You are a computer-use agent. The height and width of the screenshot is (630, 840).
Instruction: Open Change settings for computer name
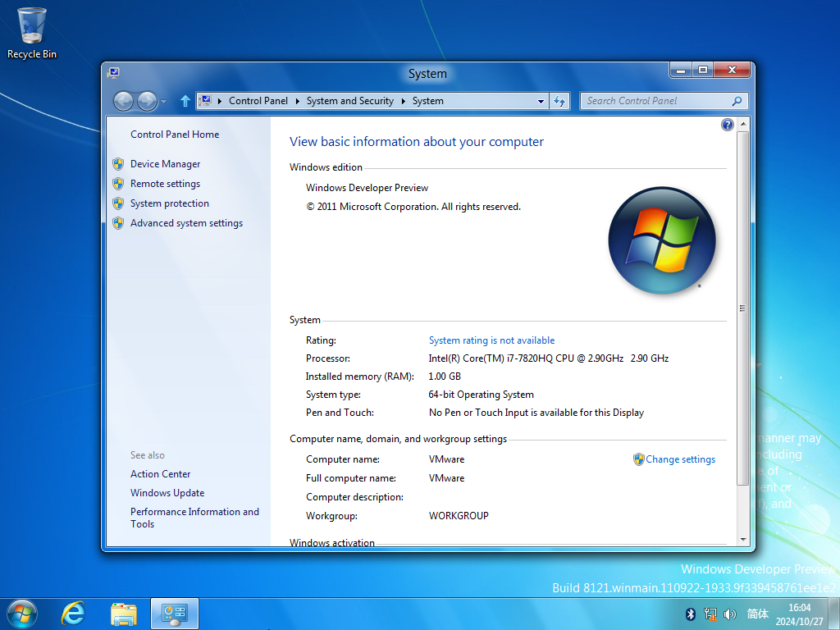click(x=680, y=459)
